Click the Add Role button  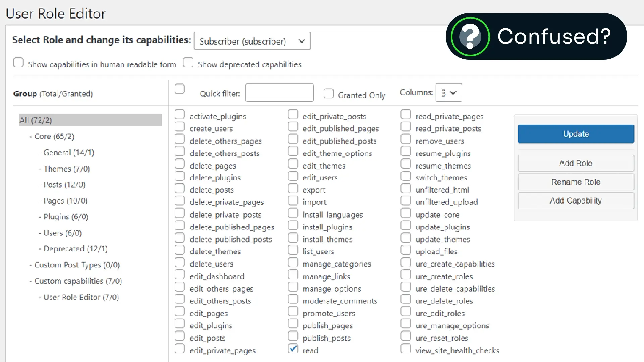576,163
